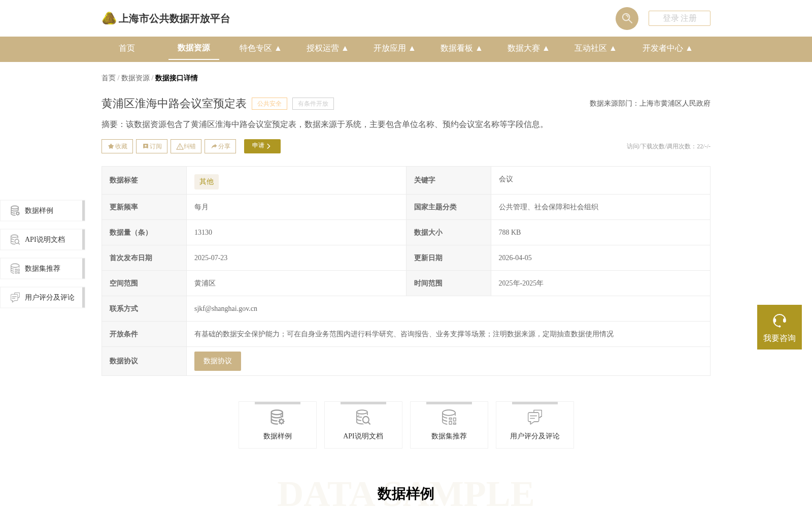Open 我要咨询 headset help widget
The image size is (812, 508).
pyautogui.click(x=780, y=327)
